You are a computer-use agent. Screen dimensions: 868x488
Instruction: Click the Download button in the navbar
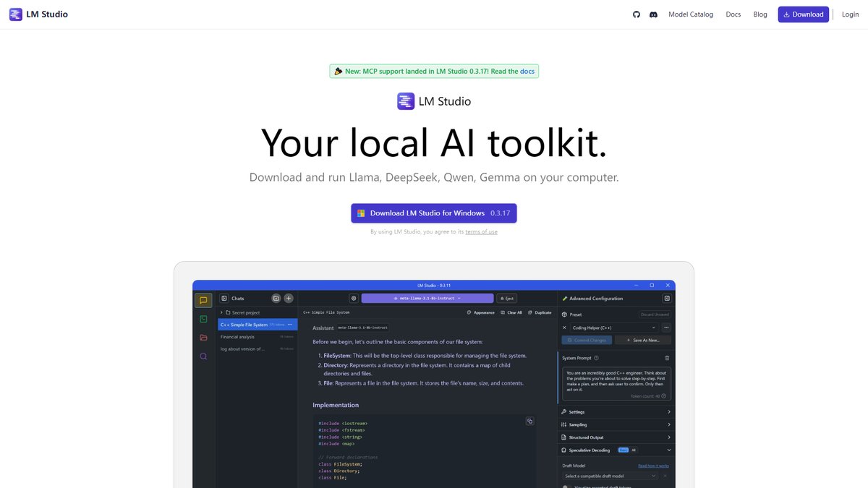coord(804,14)
